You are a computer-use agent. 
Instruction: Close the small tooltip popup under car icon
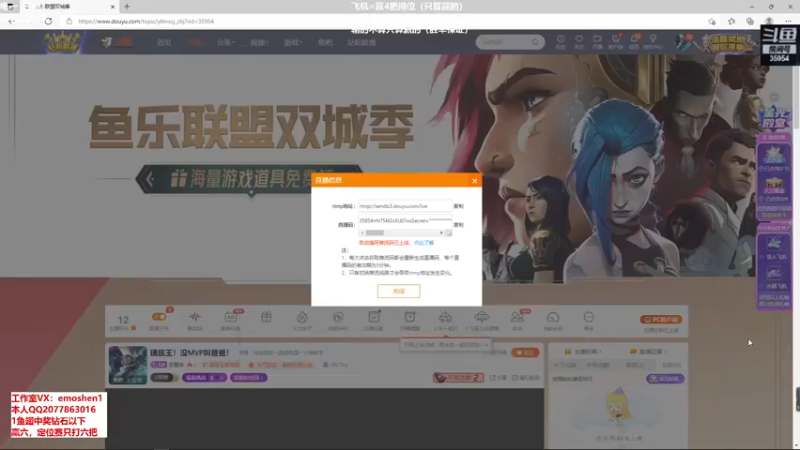click(x=486, y=345)
